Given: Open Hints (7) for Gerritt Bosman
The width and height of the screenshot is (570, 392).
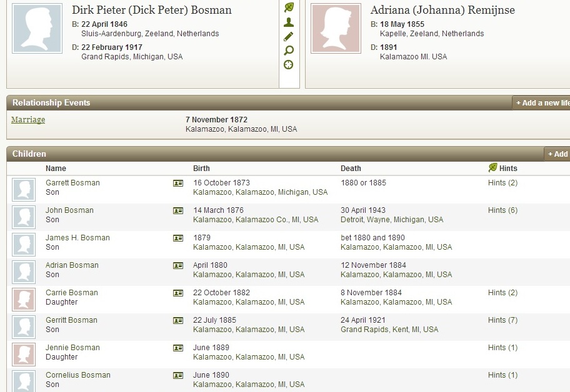Looking at the screenshot, I should 502,320.
